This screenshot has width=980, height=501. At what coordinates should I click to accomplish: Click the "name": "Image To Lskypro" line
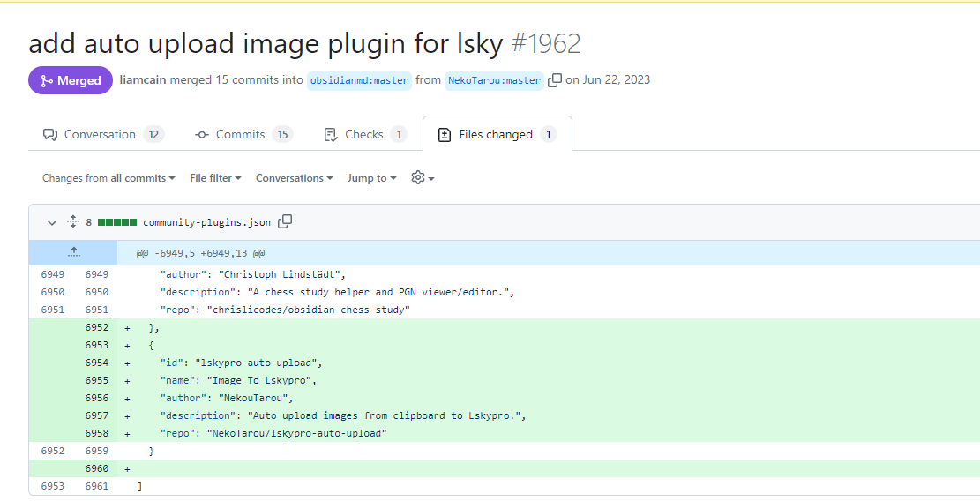click(x=238, y=380)
